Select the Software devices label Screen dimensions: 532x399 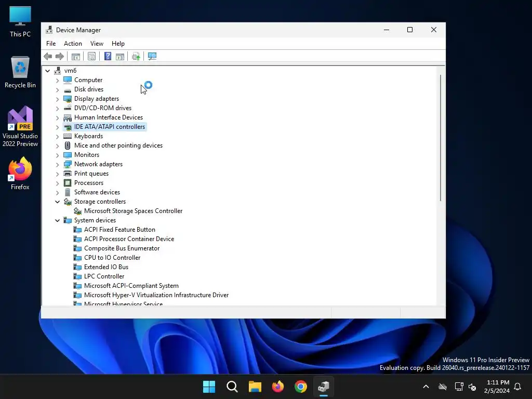tap(97, 192)
